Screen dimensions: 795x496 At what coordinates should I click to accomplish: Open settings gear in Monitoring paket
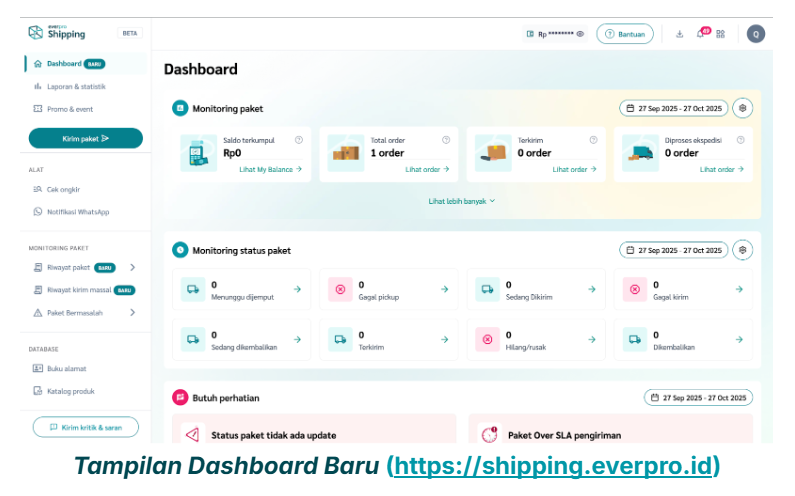click(742, 108)
